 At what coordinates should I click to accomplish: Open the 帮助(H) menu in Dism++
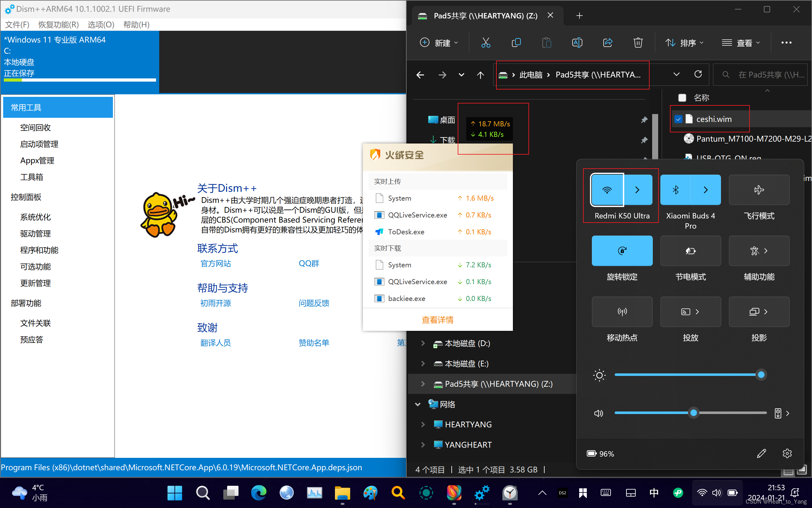coord(136,24)
